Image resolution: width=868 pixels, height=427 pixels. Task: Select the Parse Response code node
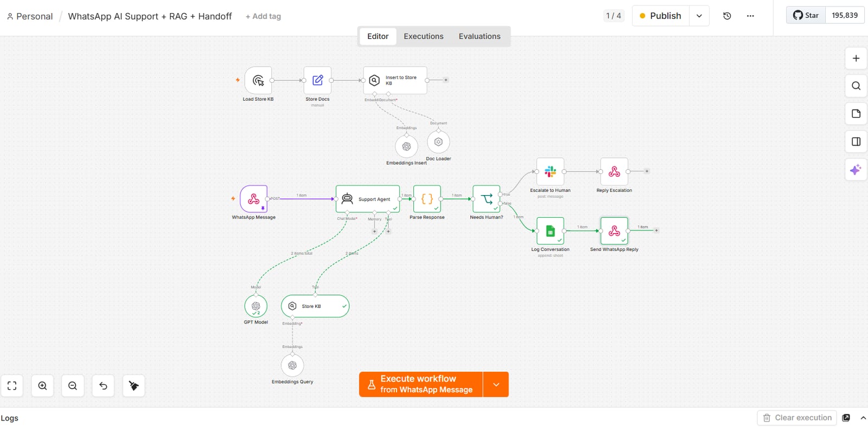(x=427, y=199)
